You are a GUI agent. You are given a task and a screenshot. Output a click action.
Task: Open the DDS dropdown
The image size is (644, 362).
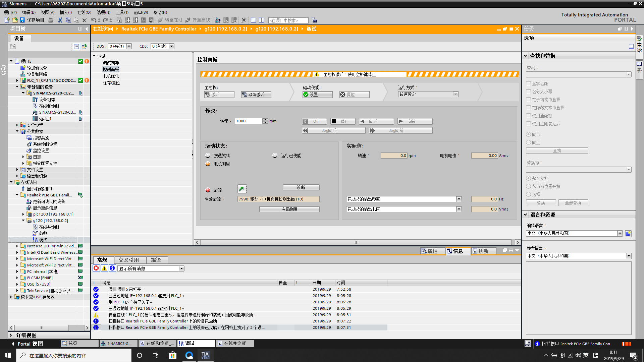[x=129, y=46]
